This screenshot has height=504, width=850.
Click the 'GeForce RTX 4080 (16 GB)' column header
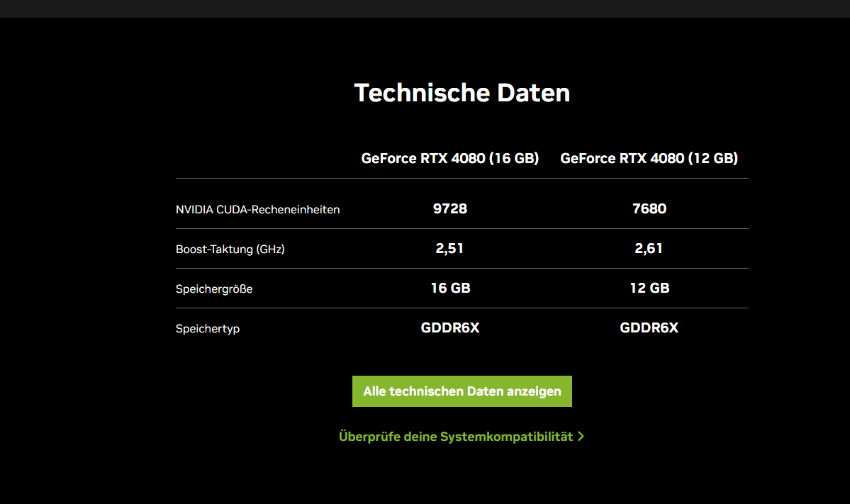[450, 158]
